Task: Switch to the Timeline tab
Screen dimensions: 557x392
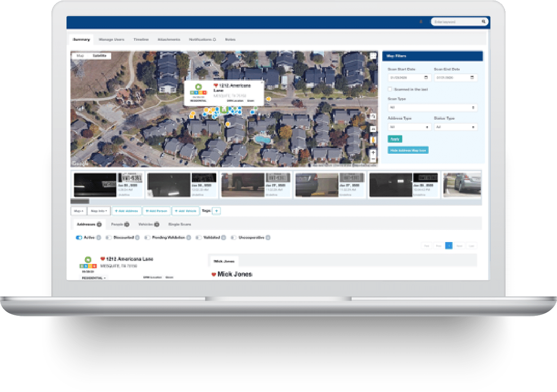Action: [141, 39]
